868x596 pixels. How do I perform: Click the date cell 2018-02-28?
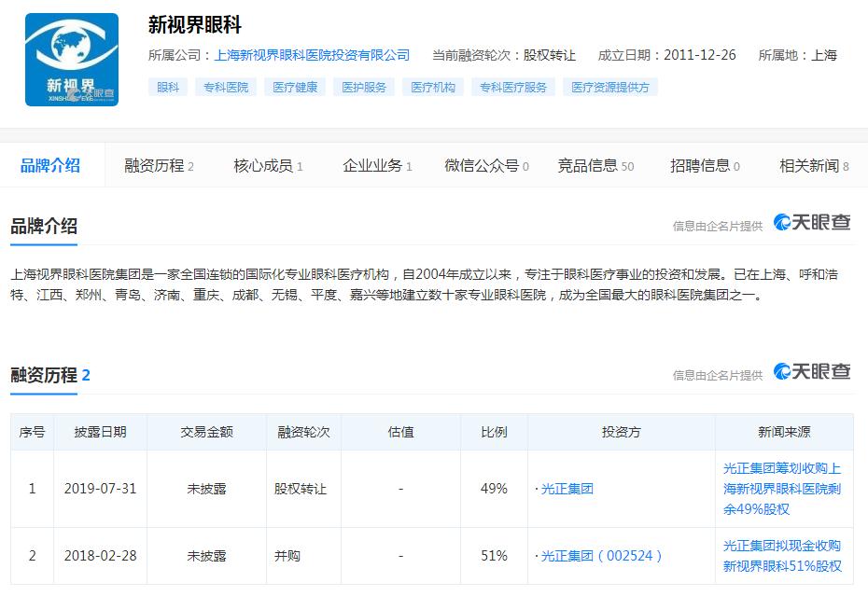tap(100, 556)
